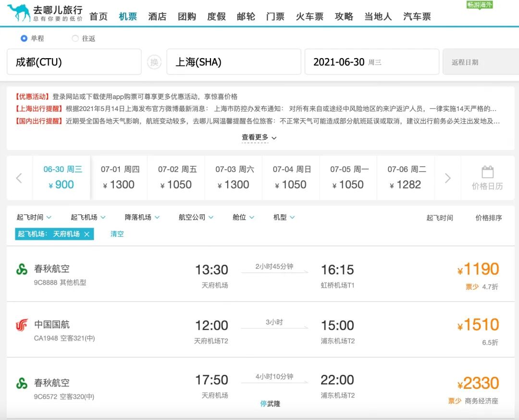Click the left arrow in date bar
This screenshot has width=519, height=420.
[x=19, y=178]
